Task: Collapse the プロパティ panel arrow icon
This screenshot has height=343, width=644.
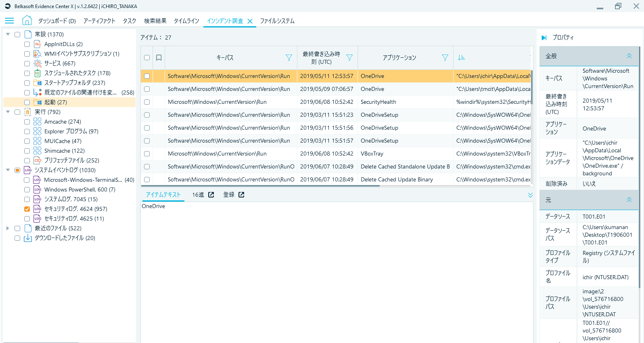Action: click(544, 38)
